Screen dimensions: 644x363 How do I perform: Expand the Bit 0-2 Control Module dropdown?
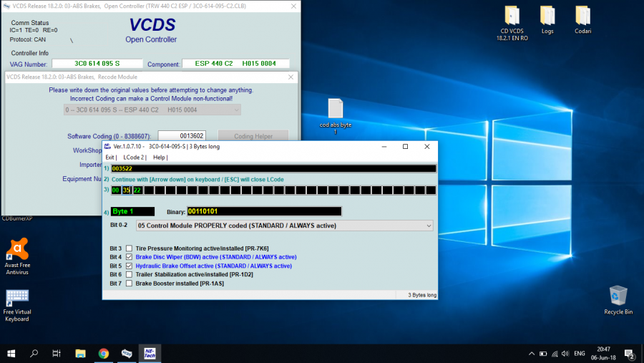[x=429, y=226]
